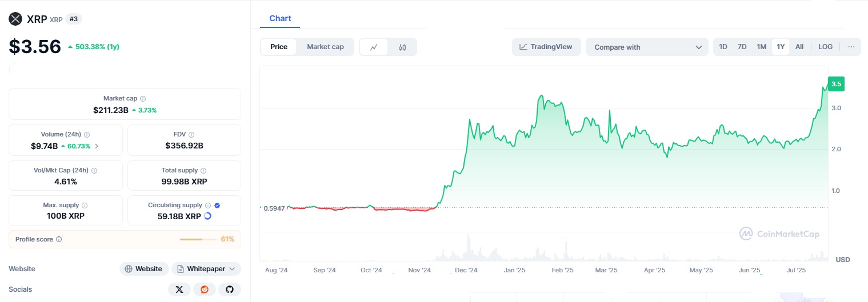Switch to line chart view icon
Screen dimensions: 868x302
click(x=374, y=47)
